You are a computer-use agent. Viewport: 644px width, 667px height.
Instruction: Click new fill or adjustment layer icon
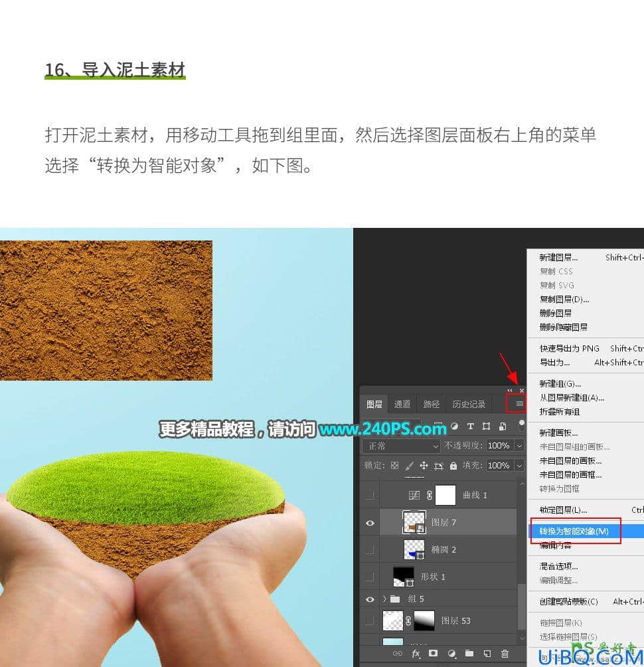[451, 653]
